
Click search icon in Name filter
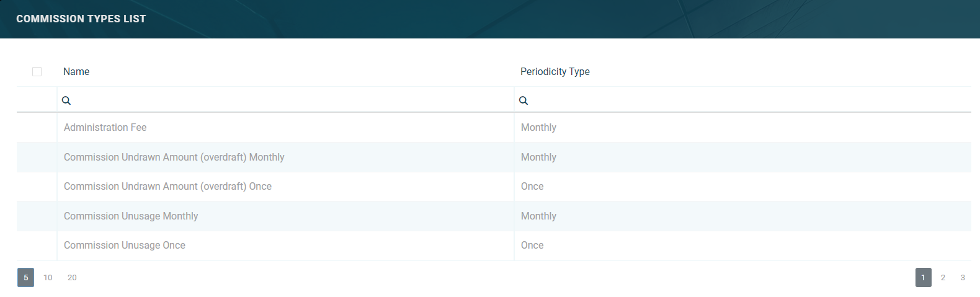[x=66, y=100]
